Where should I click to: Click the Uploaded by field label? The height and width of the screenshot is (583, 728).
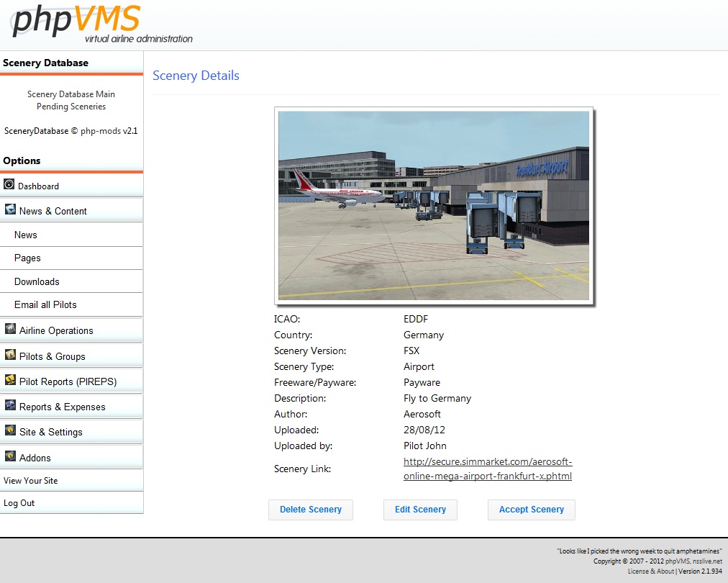pos(303,446)
